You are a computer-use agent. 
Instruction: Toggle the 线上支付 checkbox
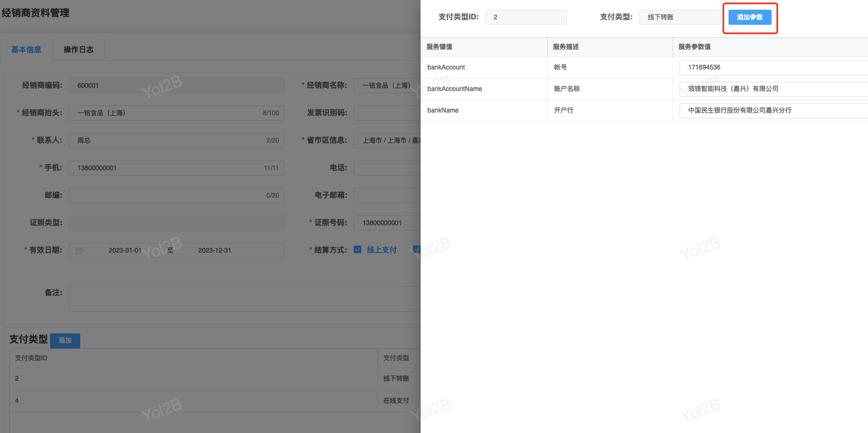[x=358, y=249]
